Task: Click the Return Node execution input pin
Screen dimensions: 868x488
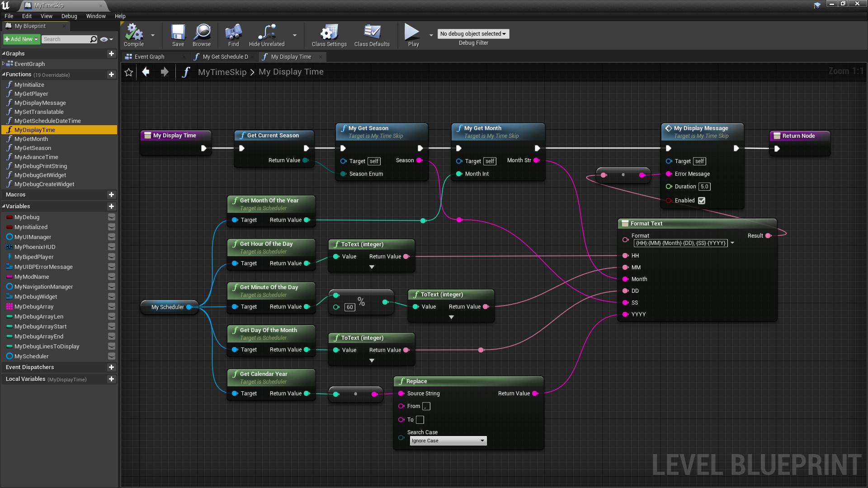Action: pos(777,149)
